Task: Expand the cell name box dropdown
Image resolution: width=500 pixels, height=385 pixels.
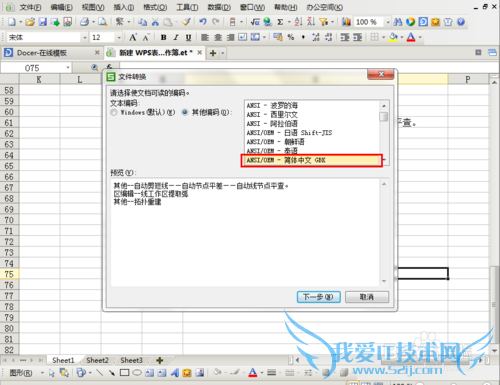Action: click(x=68, y=68)
